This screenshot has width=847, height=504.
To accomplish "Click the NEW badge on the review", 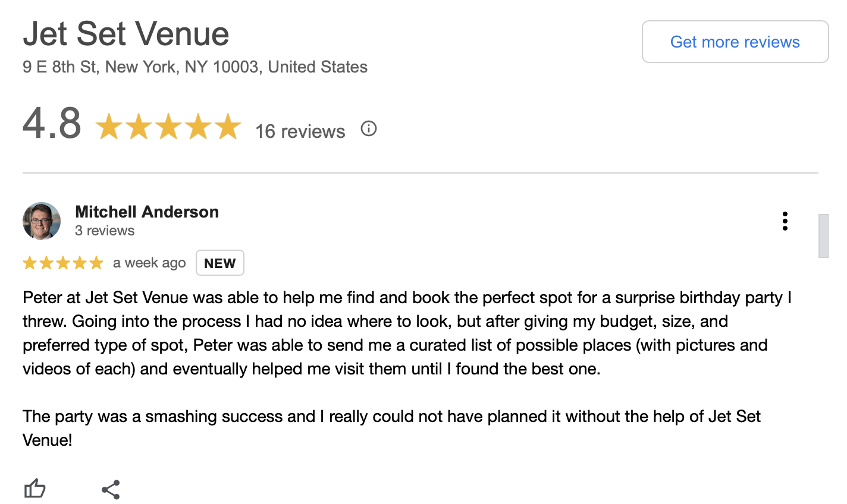I will [x=220, y=263].
